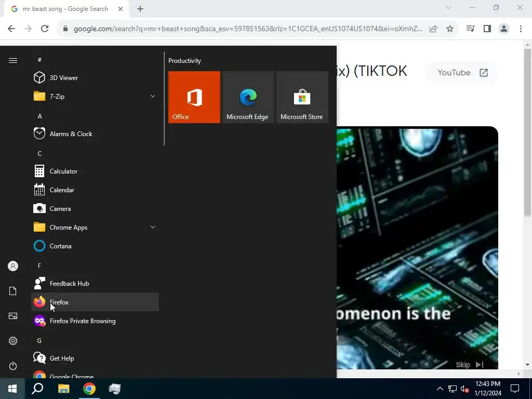Click muted volume tray icon
The image size is (532, 399).
464,389
